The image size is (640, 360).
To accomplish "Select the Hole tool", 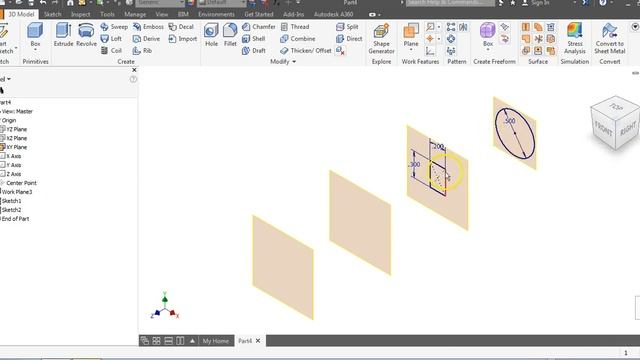I will [211, 35].
